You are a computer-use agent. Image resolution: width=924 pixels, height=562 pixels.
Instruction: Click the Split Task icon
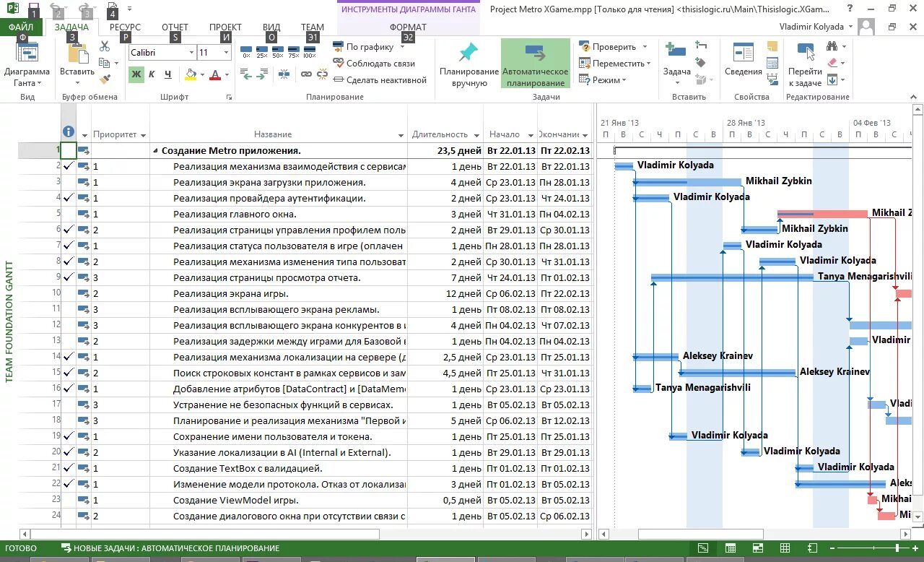coord(284,74)
